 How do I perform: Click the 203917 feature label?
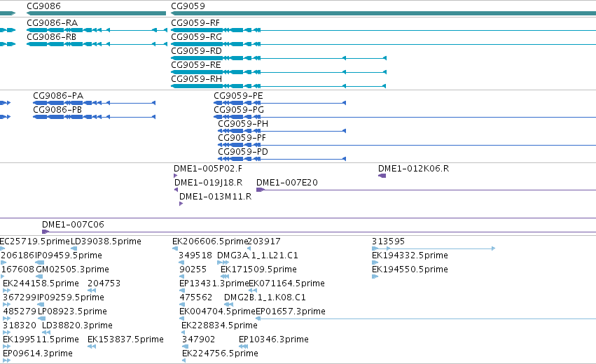(x=264, y=241)
